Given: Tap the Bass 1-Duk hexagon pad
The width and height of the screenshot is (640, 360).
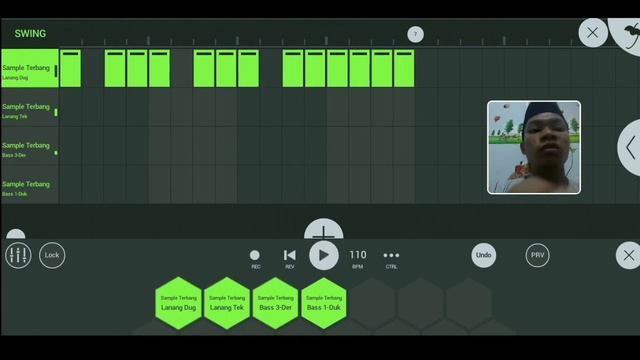Looking at the screenshot, I should 324,303.
